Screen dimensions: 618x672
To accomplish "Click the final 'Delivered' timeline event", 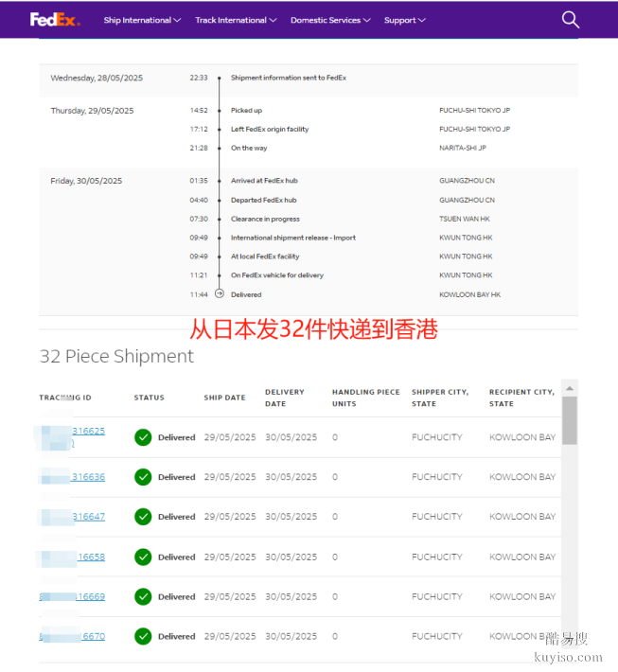I will point(246,295).
